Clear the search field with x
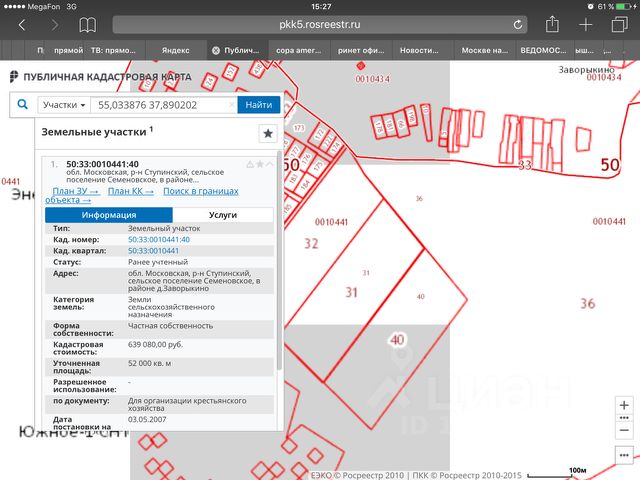The height and width of the screenshot is (480, 640). tap(231, 105)
